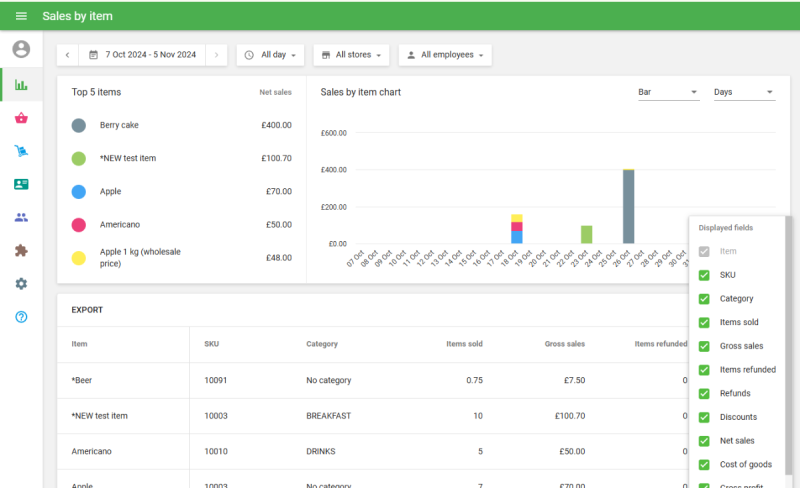Open the Employees ID card icon
This screenshot has height=488, width=800.
pos(21,184)
